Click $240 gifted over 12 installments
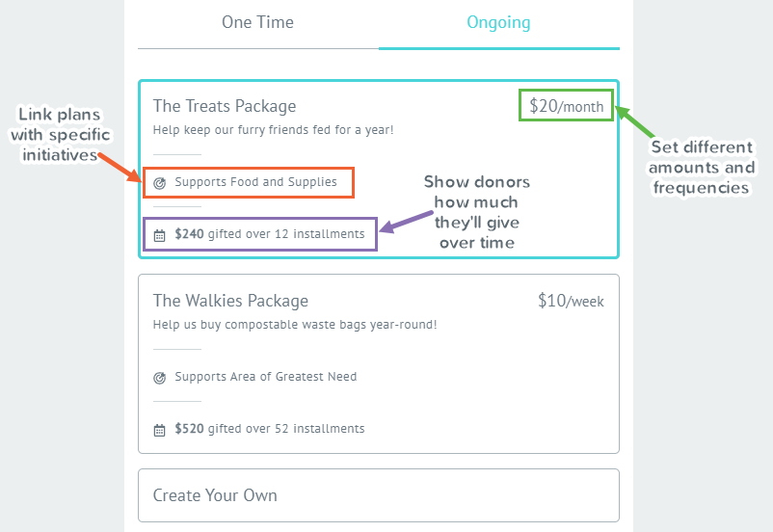773x532 pixels. pyautogui.click(x=270, y=233)
